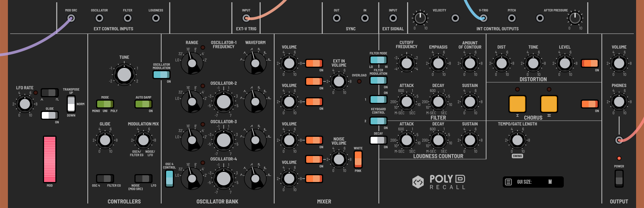Click the OSCILLATOR ext control input jack
The image size is (644, 208).
coord(99,18)
